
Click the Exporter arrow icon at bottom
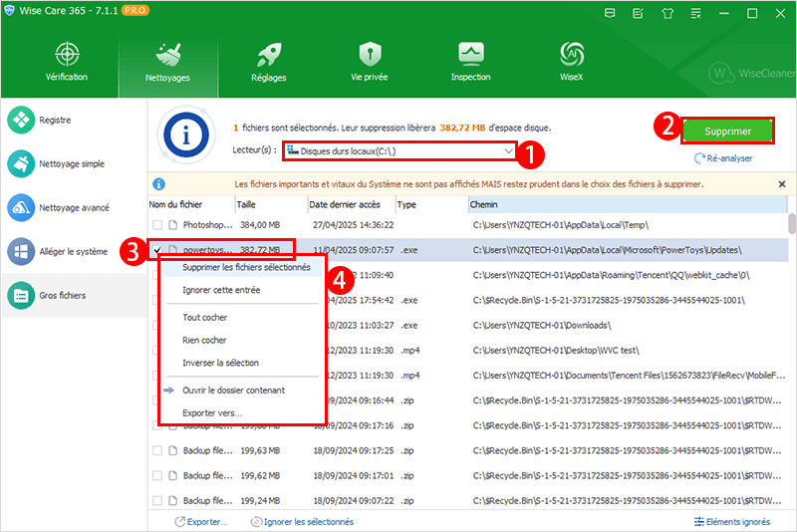point(179,522)
